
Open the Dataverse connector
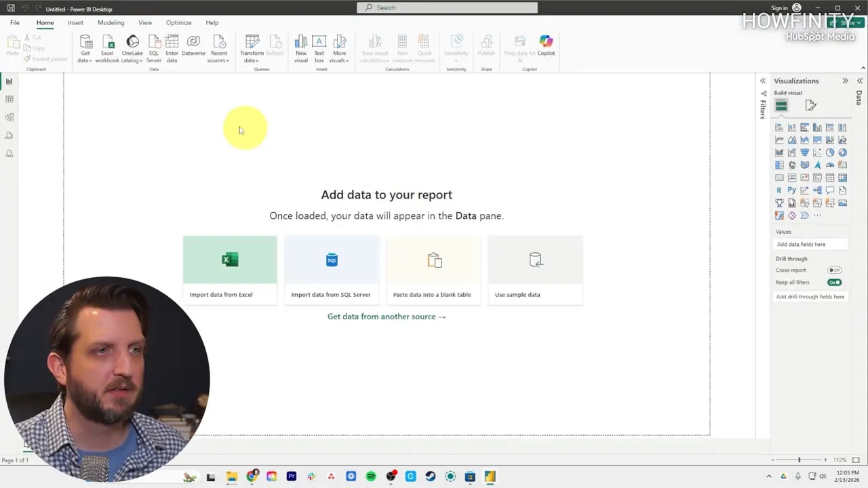tap(193, 46)
